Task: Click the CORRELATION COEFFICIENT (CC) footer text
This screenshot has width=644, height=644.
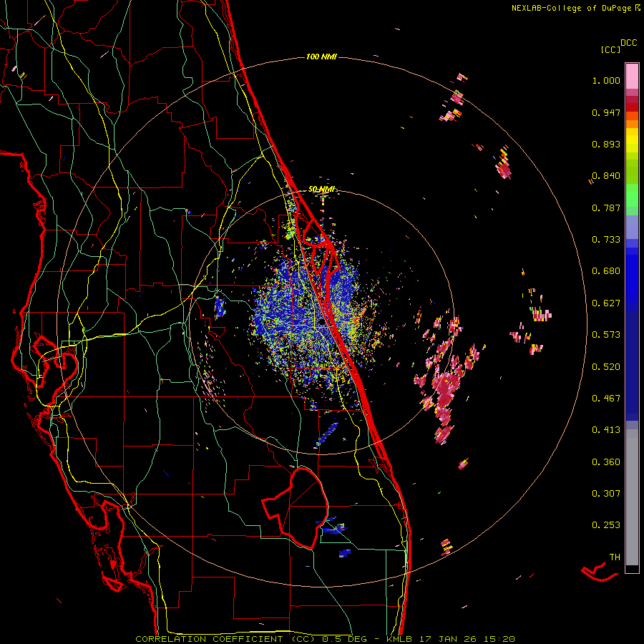Action: (x=225, y=639)
